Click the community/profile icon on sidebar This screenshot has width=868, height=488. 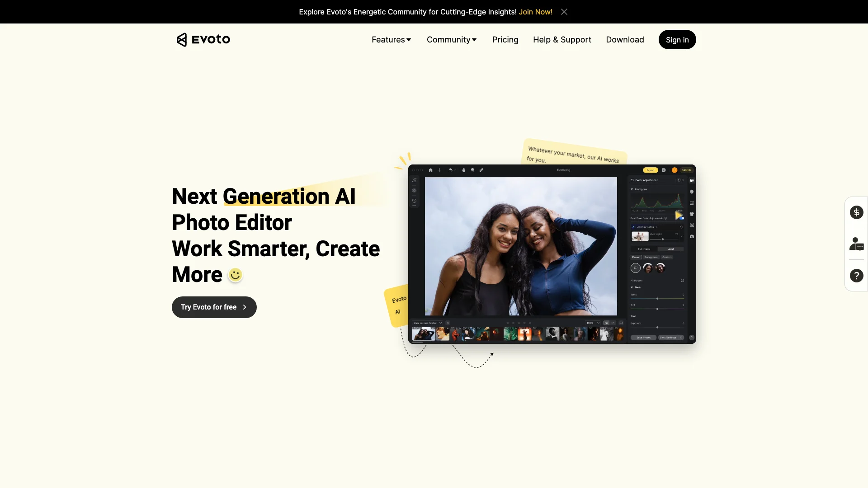point(856,243)
